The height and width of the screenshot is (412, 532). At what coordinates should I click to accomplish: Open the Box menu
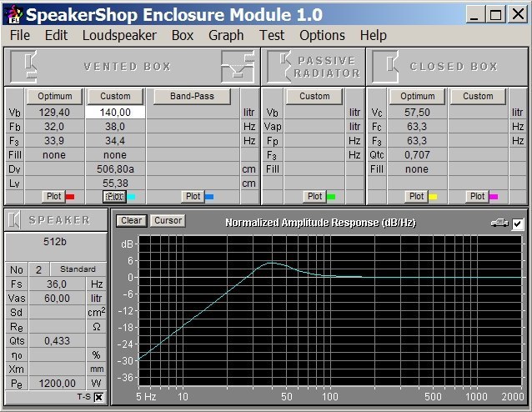click(183, 35)
